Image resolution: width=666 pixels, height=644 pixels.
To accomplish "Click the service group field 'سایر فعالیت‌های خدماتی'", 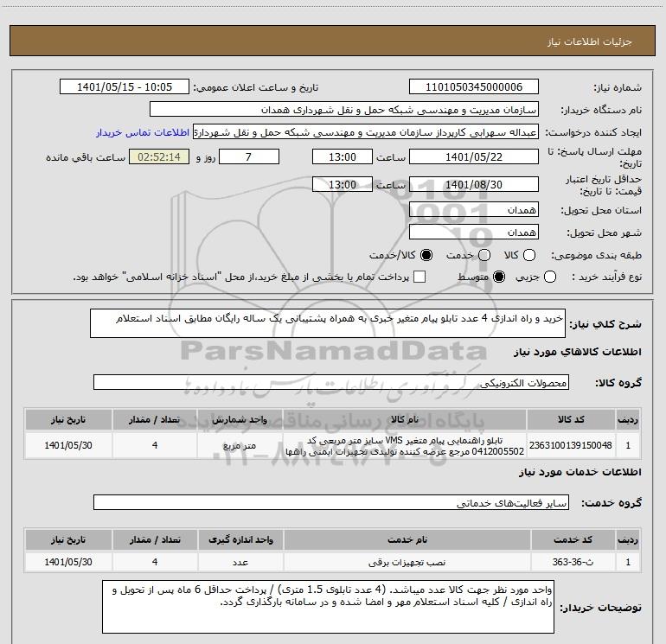I will tap(331, 502).
